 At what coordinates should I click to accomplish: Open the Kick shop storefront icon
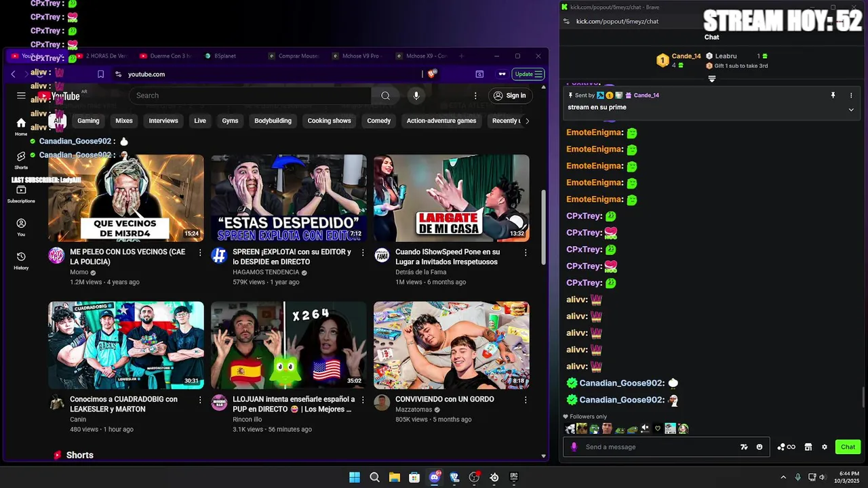(808, 447)
